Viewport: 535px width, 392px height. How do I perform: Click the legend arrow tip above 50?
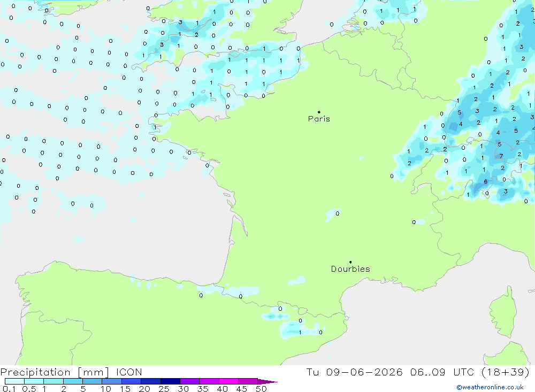pyautogui.click(x=268, y=382)
